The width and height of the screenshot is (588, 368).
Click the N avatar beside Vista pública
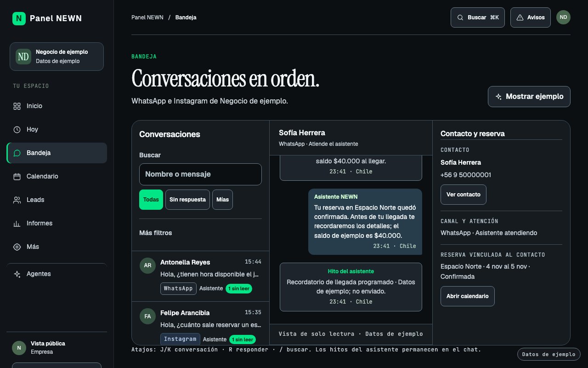click(19, 348)
